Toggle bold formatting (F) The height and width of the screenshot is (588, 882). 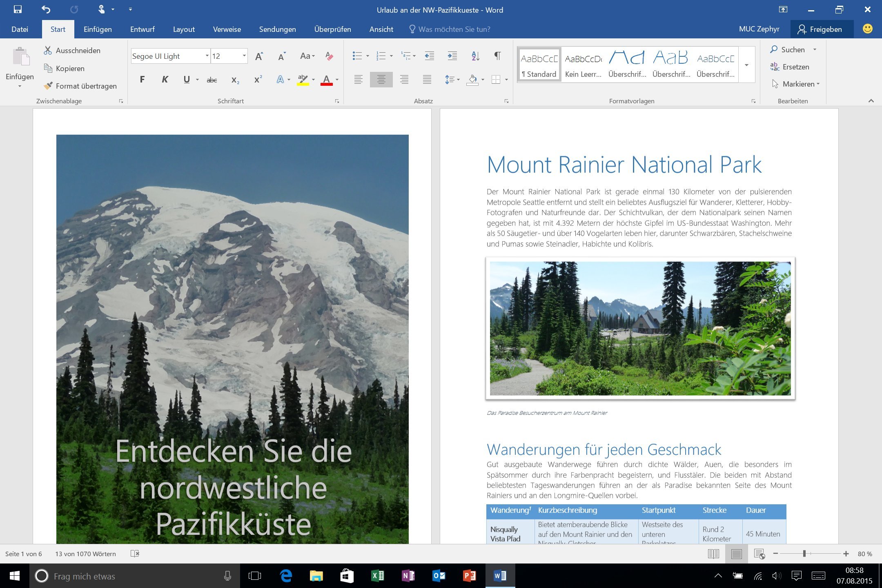[x=142, y=80]
